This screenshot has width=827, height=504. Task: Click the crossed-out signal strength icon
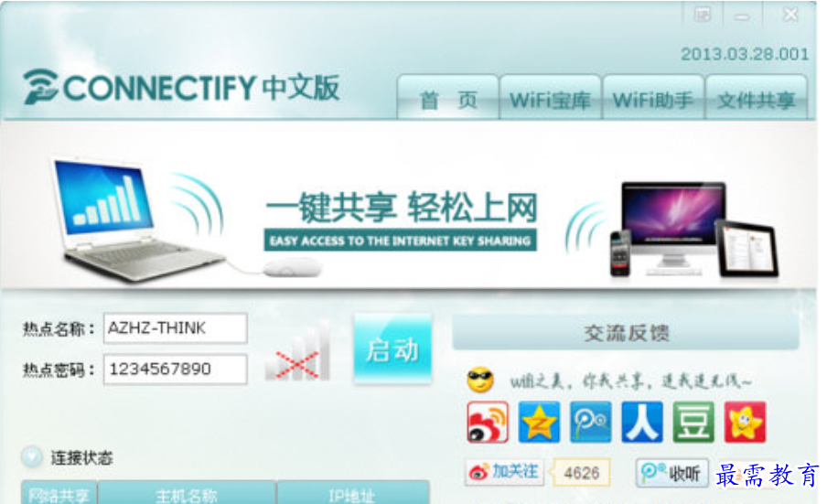[298, 350]
